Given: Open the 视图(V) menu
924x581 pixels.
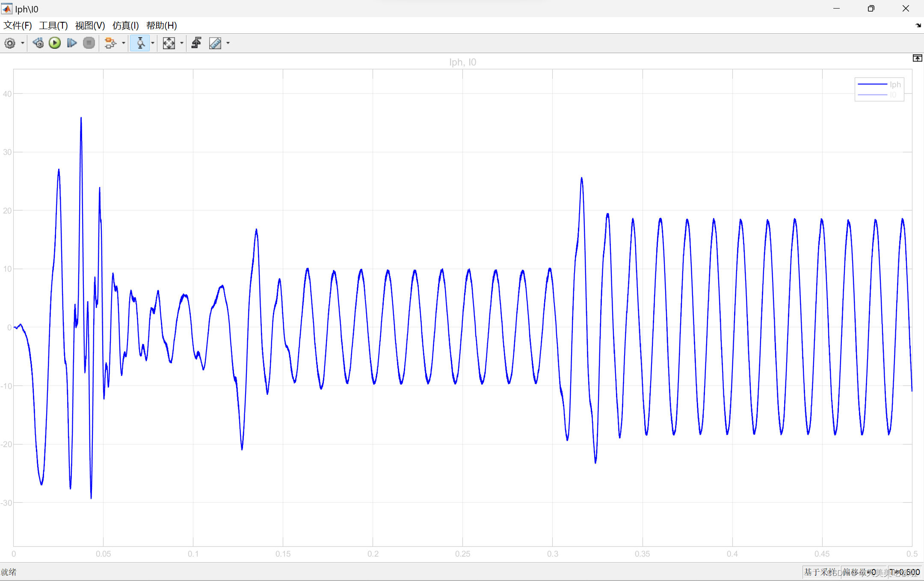Looking at the screenshot, I should 90,25.
